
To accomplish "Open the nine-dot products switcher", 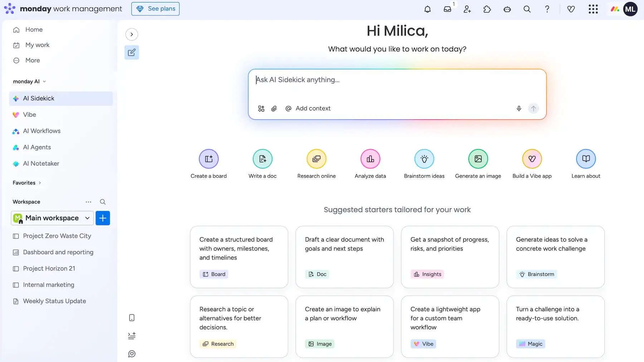I will (x=593, y=9).
